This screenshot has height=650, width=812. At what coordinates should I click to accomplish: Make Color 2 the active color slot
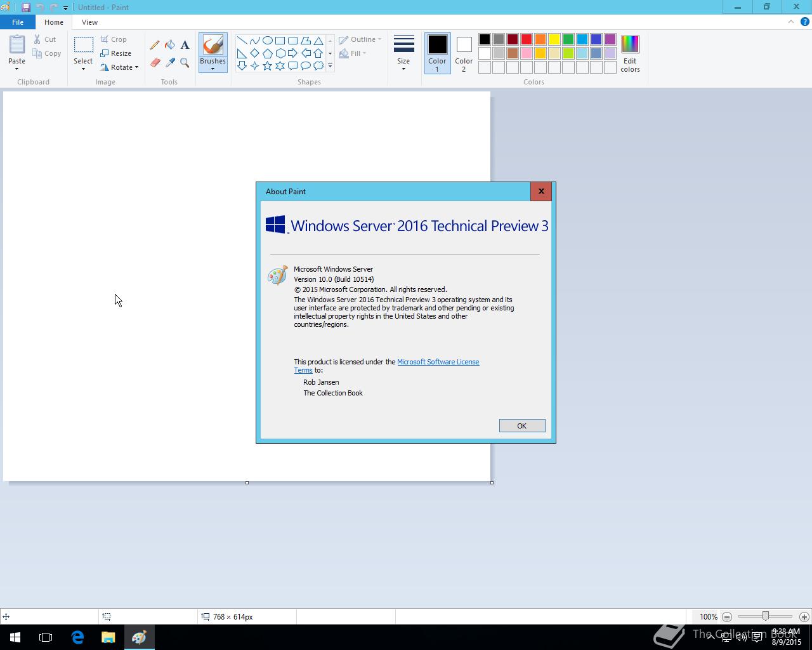tap(464, 53)
